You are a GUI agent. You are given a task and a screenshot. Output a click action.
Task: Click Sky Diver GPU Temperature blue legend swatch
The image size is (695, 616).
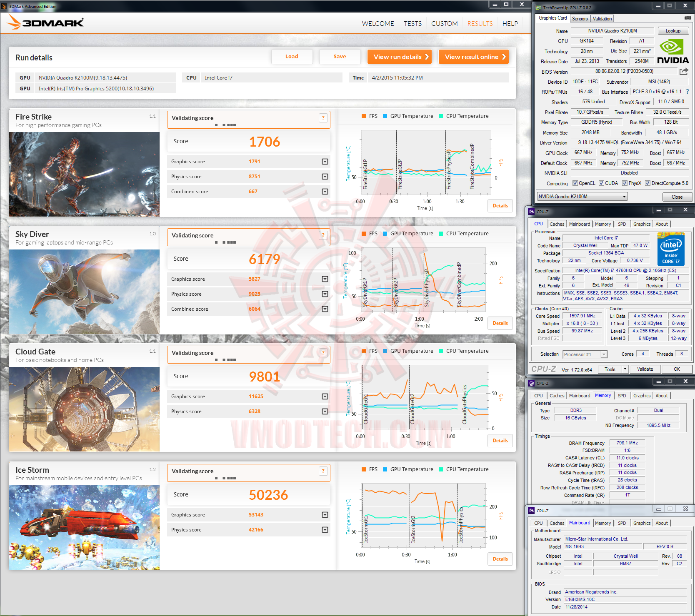tap(385, 234)
